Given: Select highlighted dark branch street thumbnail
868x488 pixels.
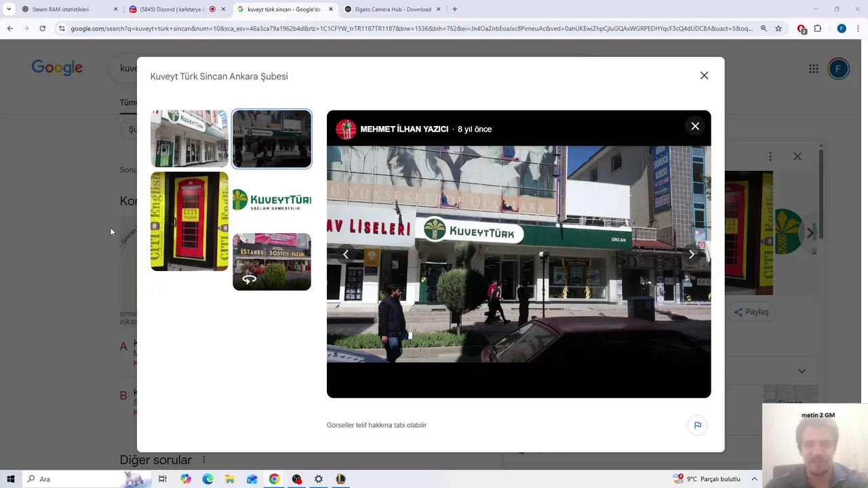Looking at the screenshot, I should pyautogui.click(x=272, y=138).
